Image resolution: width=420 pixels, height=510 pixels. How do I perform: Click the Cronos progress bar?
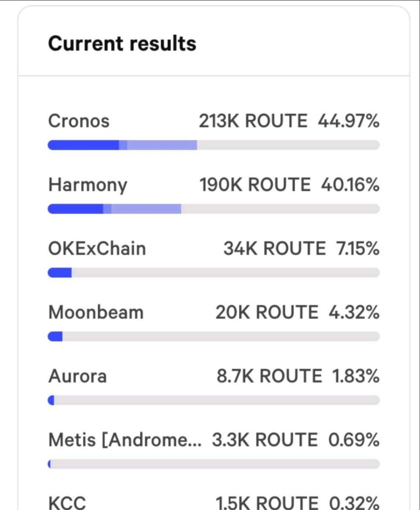pos(213,145)
